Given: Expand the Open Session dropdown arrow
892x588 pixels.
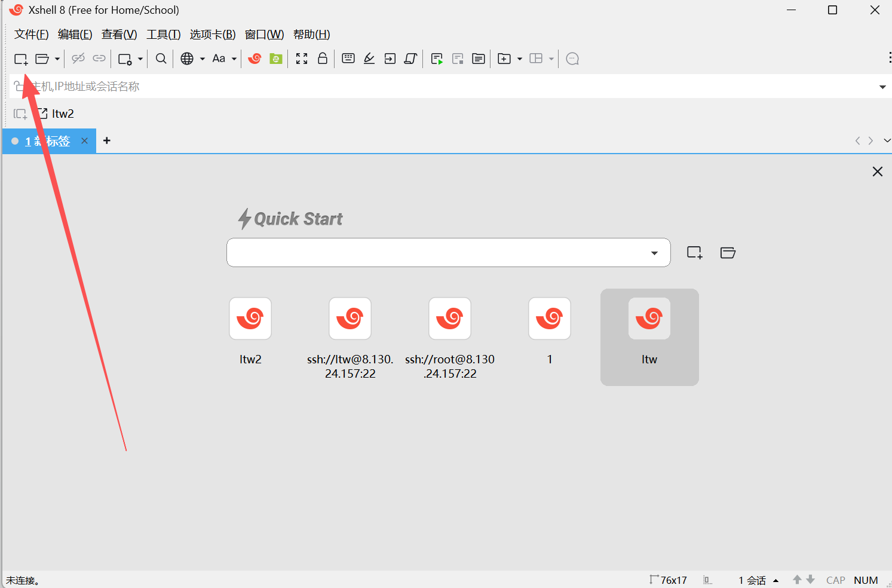Looking at the screenshot, I should point(57,59).
